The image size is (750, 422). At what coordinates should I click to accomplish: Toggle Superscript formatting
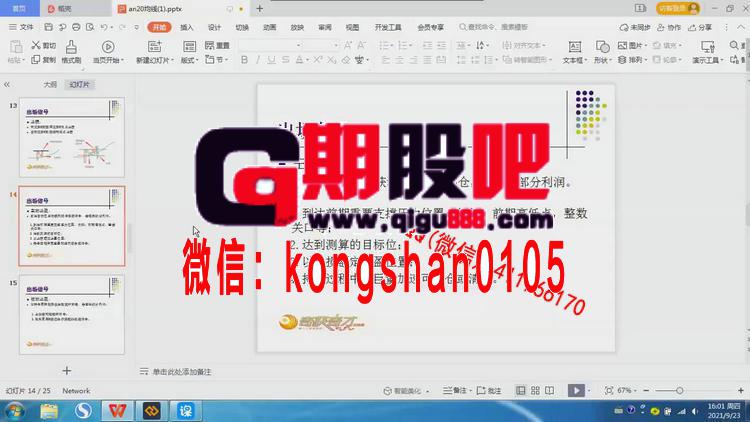coord(318,60)
